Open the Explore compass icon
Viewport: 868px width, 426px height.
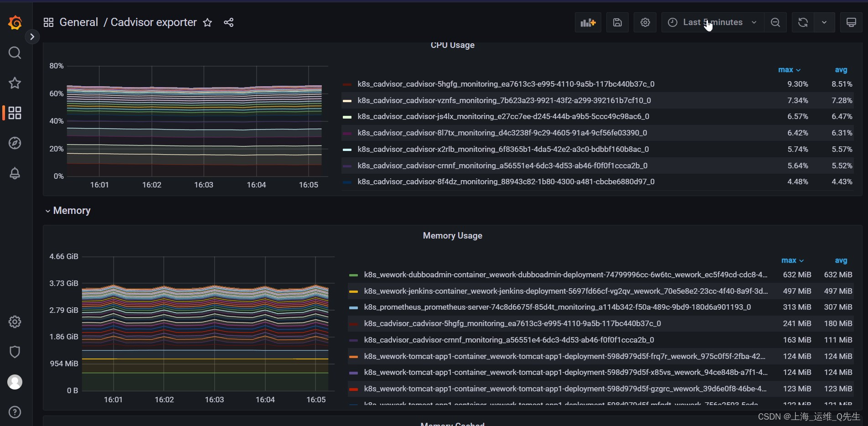point(15,143)
